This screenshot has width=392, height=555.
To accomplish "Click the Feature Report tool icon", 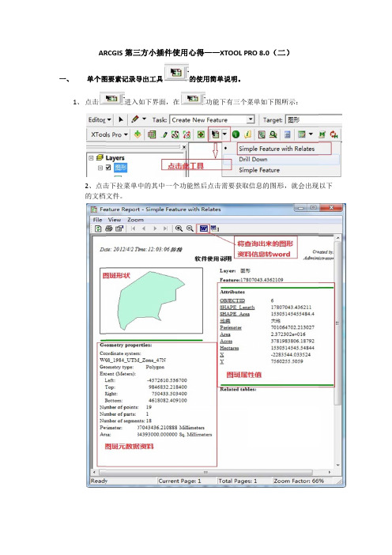I will [x=215, y=134].
